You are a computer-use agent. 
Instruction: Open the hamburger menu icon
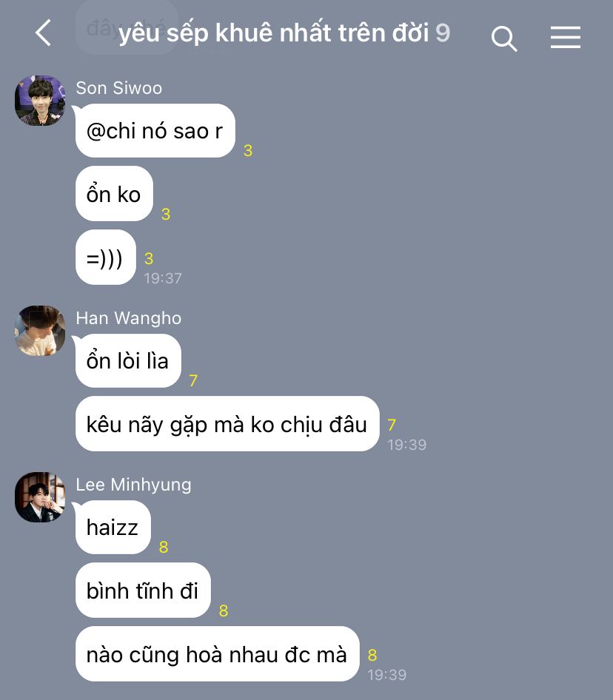click(x=565, y=37)
